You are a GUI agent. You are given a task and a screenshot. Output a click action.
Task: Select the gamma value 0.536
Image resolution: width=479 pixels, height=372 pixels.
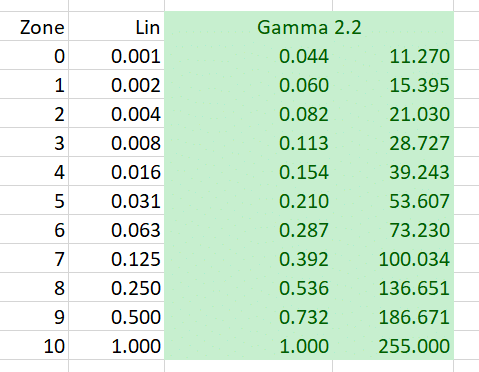pyautogui.click(x=248, y=287)
